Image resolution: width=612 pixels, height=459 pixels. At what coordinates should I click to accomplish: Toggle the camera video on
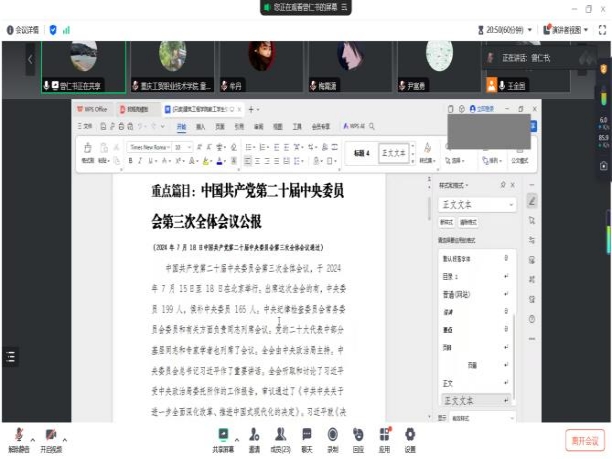pyautogui.click(x=50, y=436)
